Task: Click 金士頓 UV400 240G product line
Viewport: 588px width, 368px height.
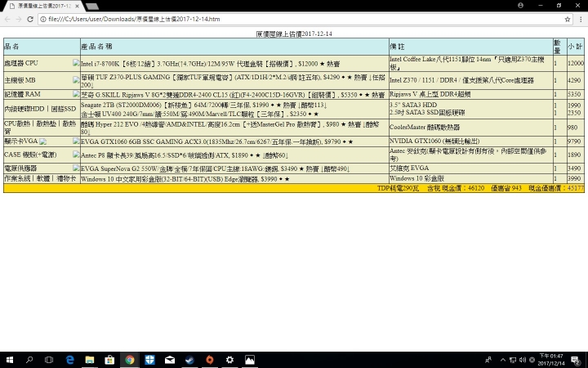Action: (200, 114)
